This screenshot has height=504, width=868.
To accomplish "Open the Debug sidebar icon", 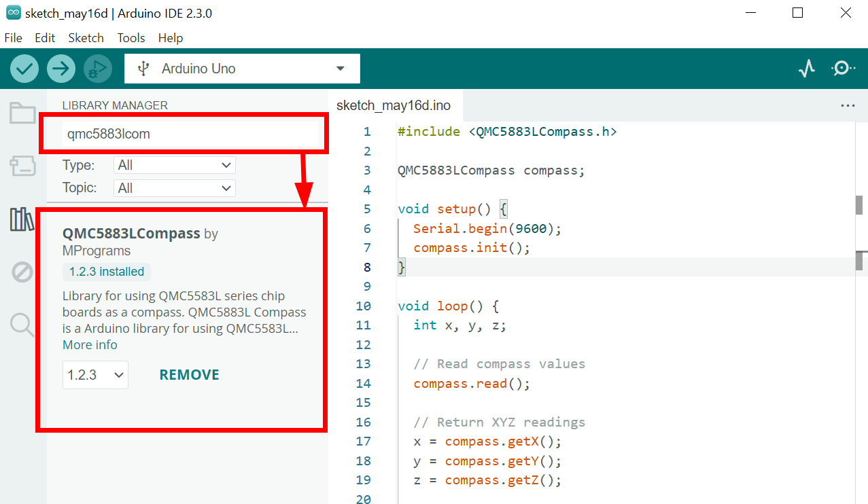I will coord(22,272).
